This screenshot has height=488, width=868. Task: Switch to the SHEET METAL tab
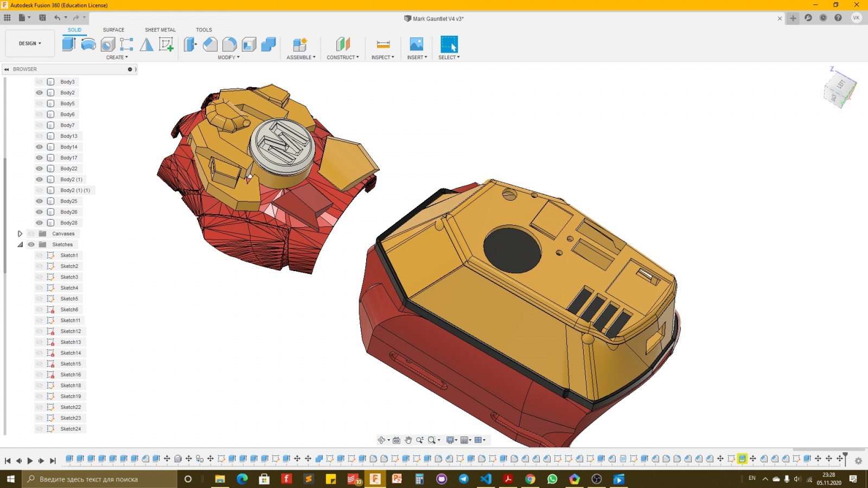(x=160, y=30)
